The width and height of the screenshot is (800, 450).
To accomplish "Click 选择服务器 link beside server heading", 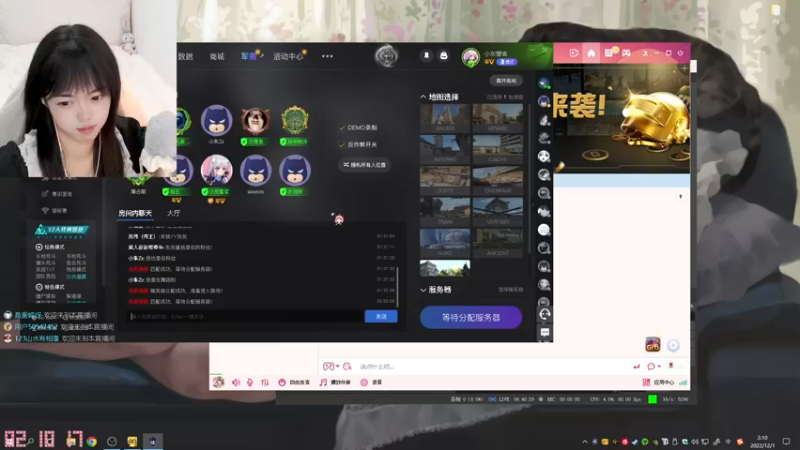I will click(510, 290).
